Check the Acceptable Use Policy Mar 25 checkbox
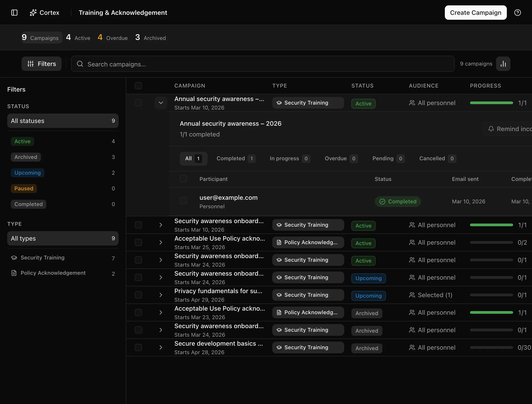The image size is (532, 404). (138, 242)
